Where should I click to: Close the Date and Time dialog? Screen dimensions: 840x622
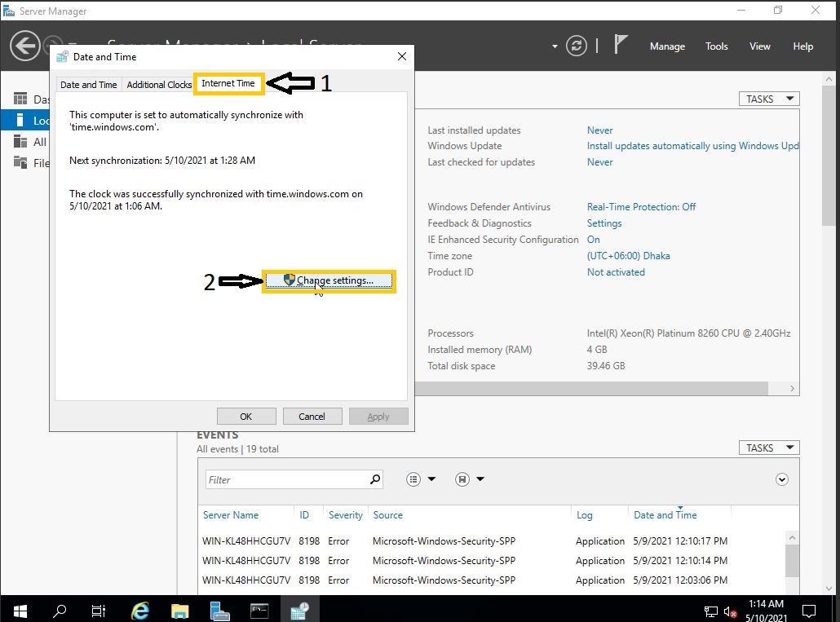tap(402, 57)
